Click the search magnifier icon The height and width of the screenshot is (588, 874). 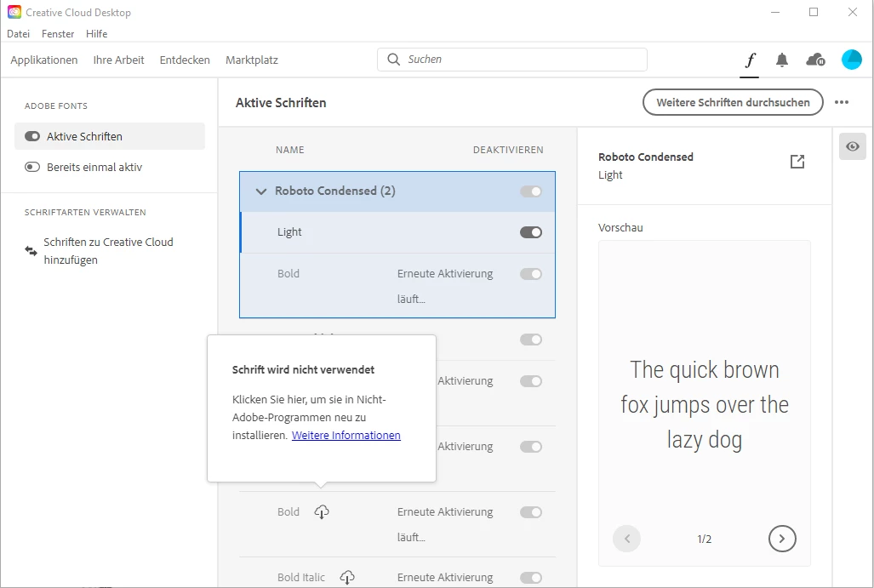(393, 60)
